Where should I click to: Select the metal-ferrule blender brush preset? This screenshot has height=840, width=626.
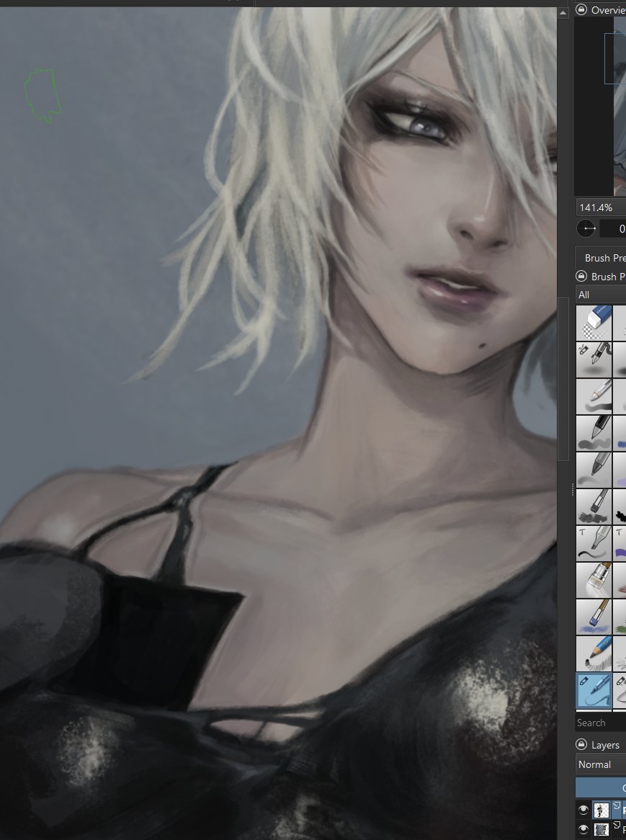pyautogui.click(x=594, y=580)
